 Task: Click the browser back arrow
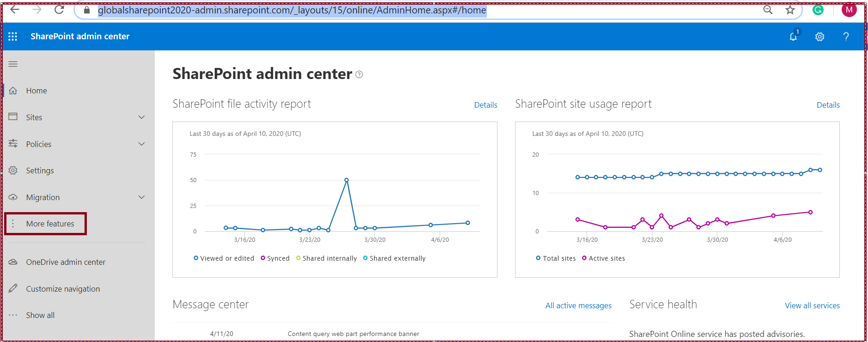point(15,10)
